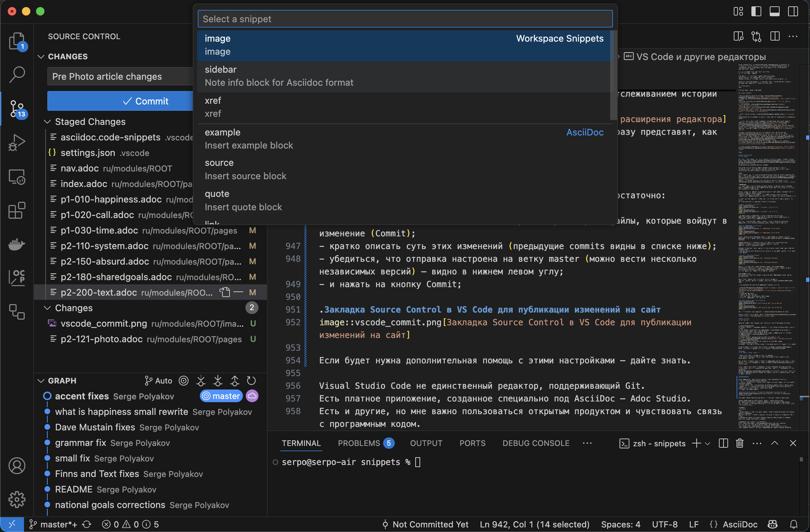
Task: Toggle the bottom panel visibility
Action: tap(774, 11)
